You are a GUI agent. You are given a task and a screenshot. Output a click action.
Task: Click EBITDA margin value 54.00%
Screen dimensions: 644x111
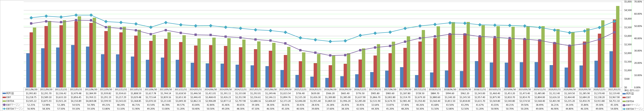[615, 109]
